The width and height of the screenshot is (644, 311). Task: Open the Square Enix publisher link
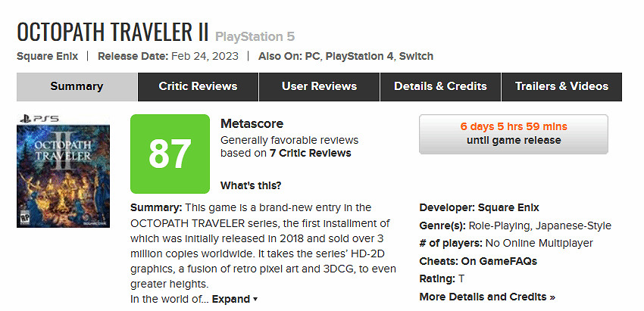pyautogui.click(x=47, y=56)
